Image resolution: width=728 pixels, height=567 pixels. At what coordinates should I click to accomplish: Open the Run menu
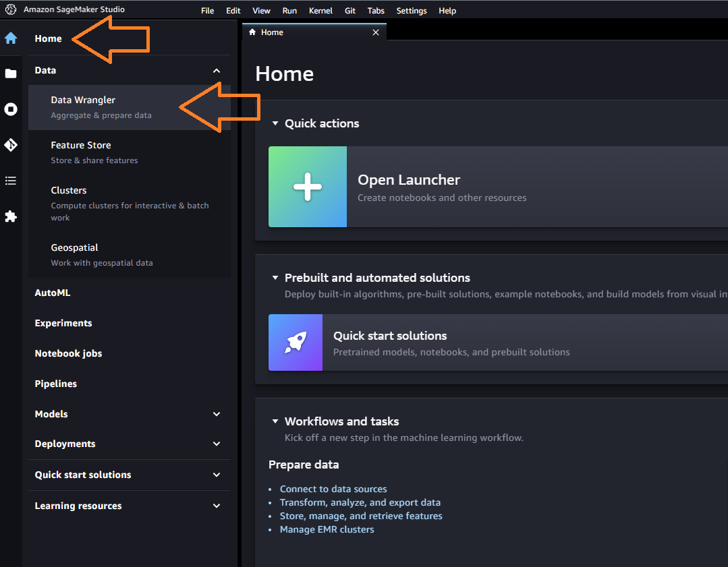tap(289, 10)
